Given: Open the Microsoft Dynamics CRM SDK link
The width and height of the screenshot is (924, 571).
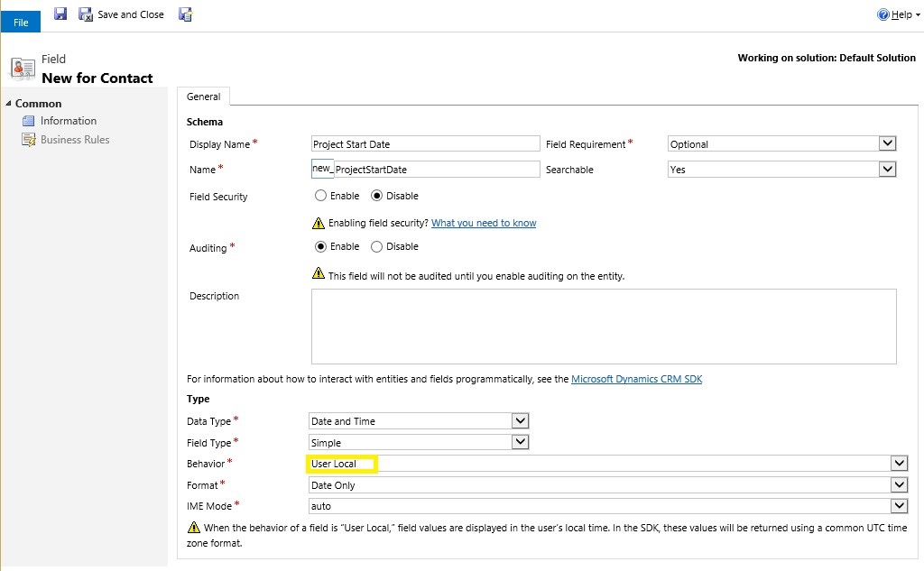Looking at the screenshot, I should pos(636,379).
